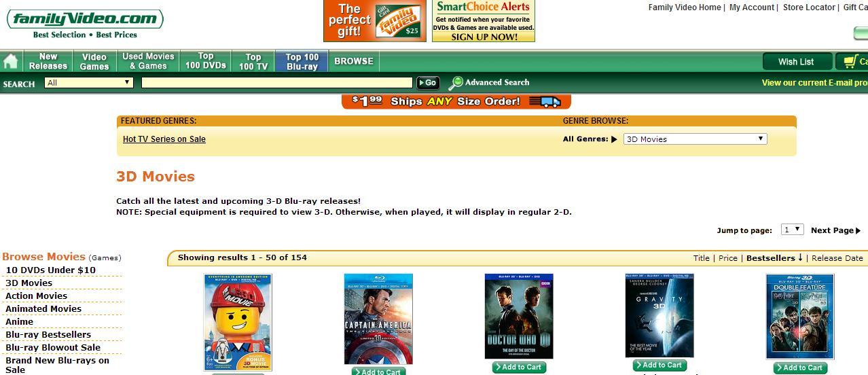Screen dimensions: 868x375
Task: Open Animated Movies category
Action: tap(43, 308)
